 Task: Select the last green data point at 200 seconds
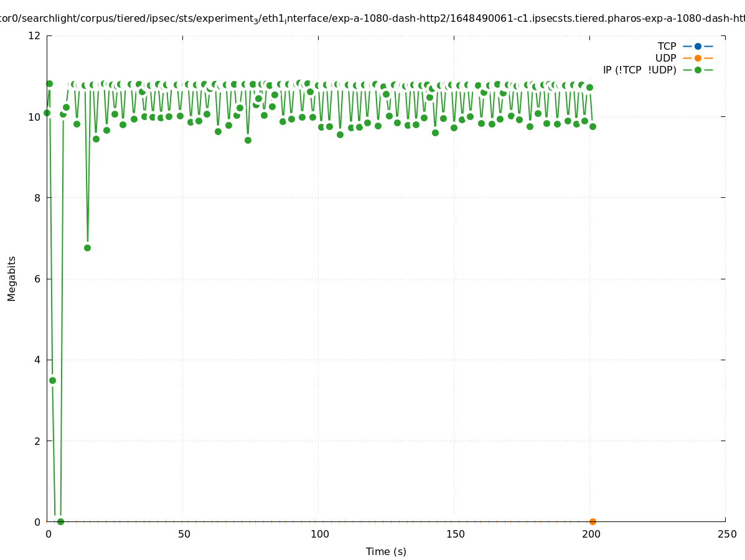(x=593, y=126)
